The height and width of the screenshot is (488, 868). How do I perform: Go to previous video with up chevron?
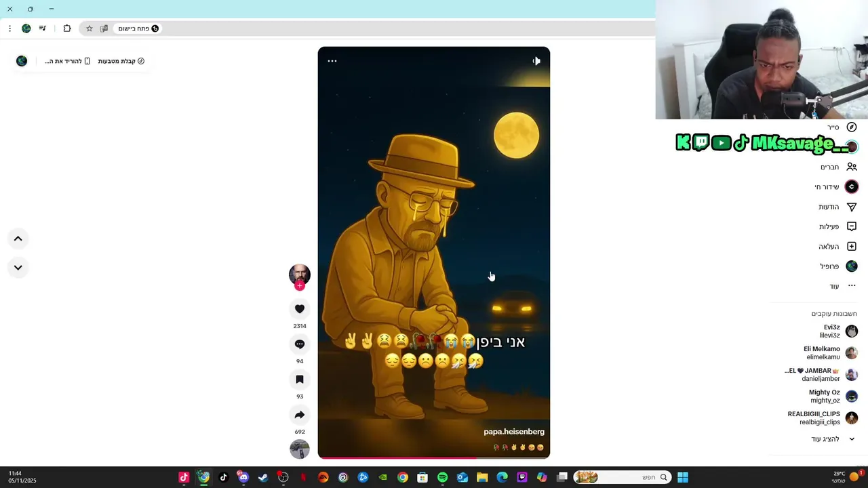pyautogui.click(x=18, y=239)
